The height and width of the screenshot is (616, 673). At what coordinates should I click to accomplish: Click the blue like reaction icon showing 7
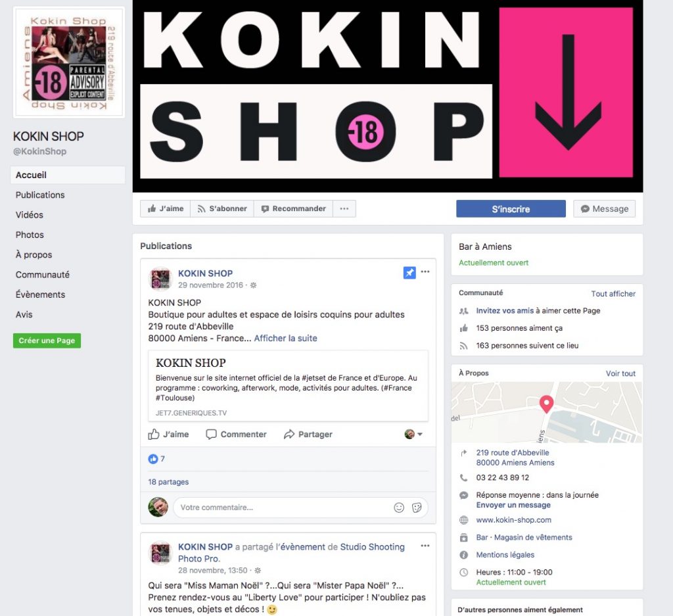[152, 459]
